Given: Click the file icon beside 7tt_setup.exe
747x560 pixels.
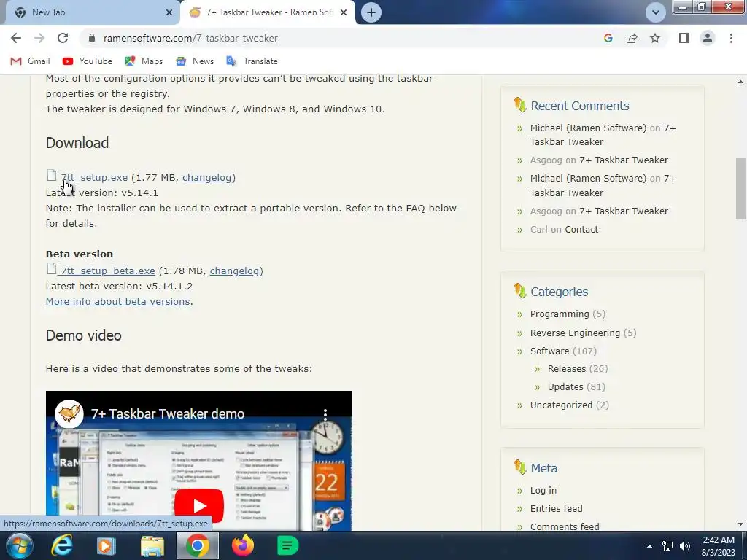Looking at the screenshot, I should click(52, 175).
